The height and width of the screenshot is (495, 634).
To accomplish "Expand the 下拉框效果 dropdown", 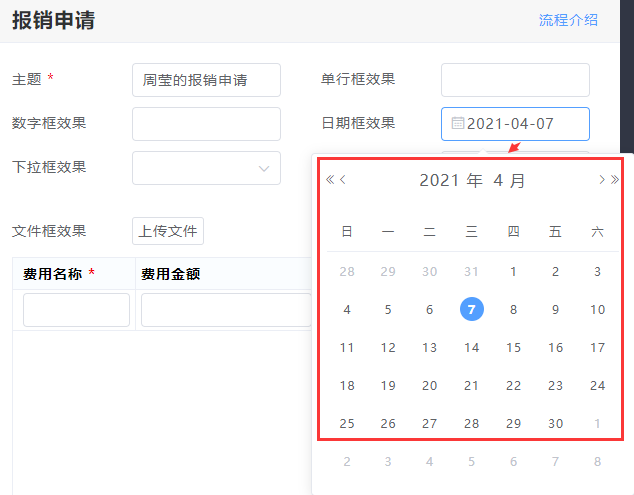I will [x=206, y=168].
